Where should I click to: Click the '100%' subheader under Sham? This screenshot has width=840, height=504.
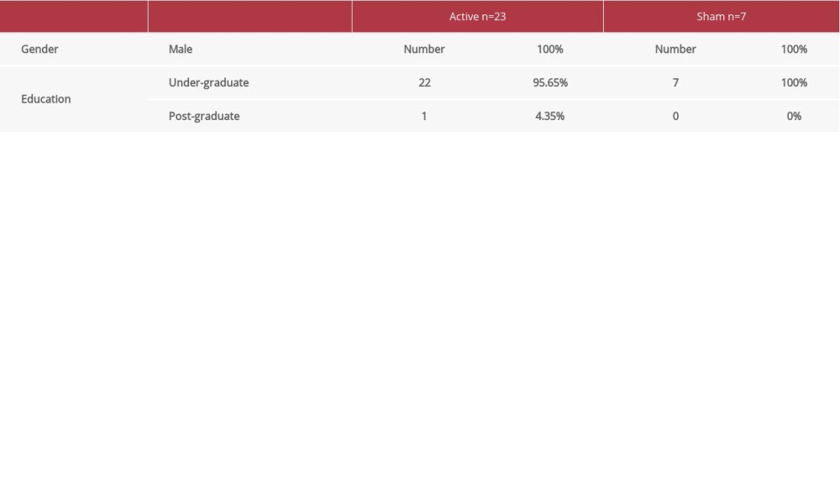[x=794, y=49]
